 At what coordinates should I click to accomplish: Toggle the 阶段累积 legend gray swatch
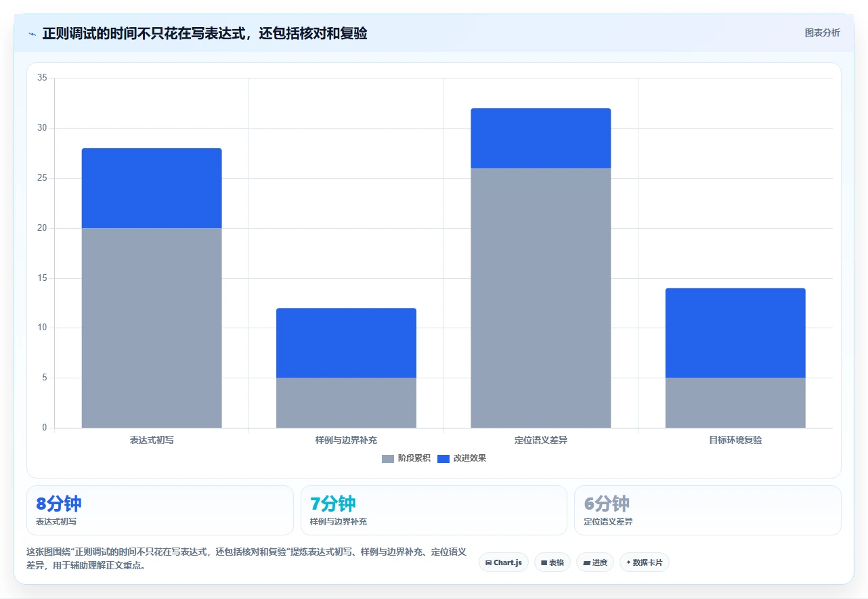[388, 458]
